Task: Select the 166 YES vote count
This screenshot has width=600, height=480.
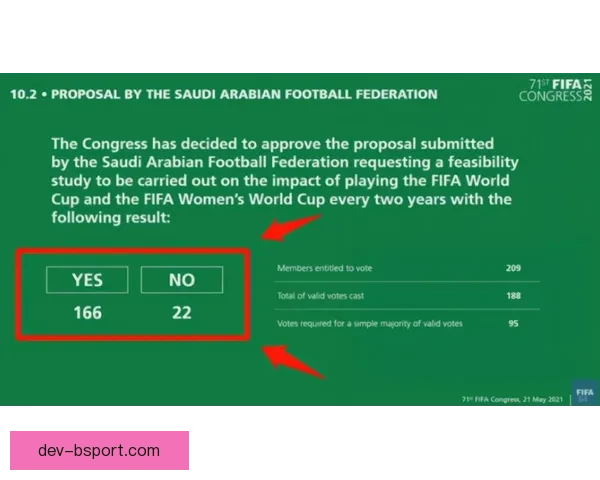Action: tap(87, 313)
